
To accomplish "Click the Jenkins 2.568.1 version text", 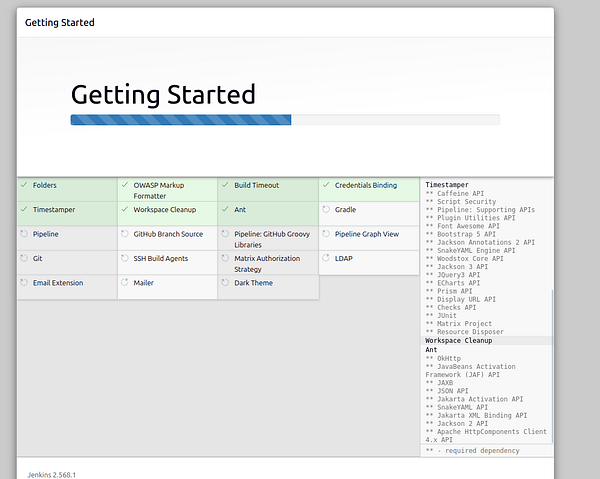I will point(52,475).
